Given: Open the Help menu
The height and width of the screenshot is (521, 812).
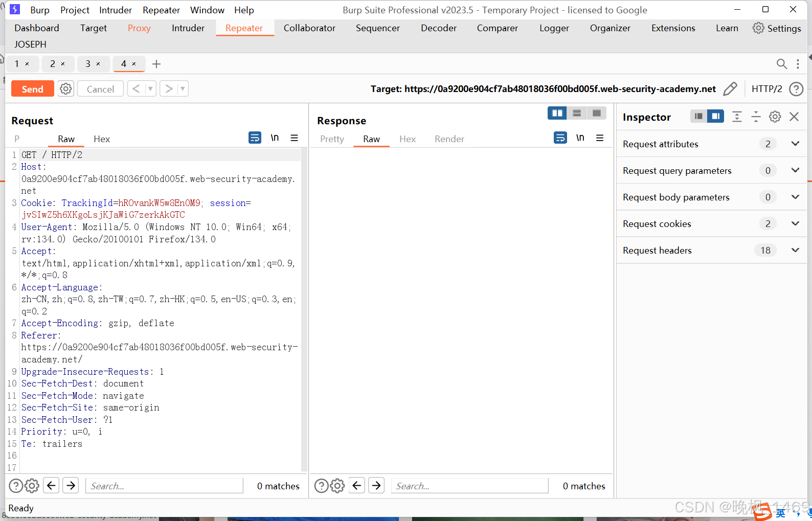Looking at the screenshot, I should (244, 10).
